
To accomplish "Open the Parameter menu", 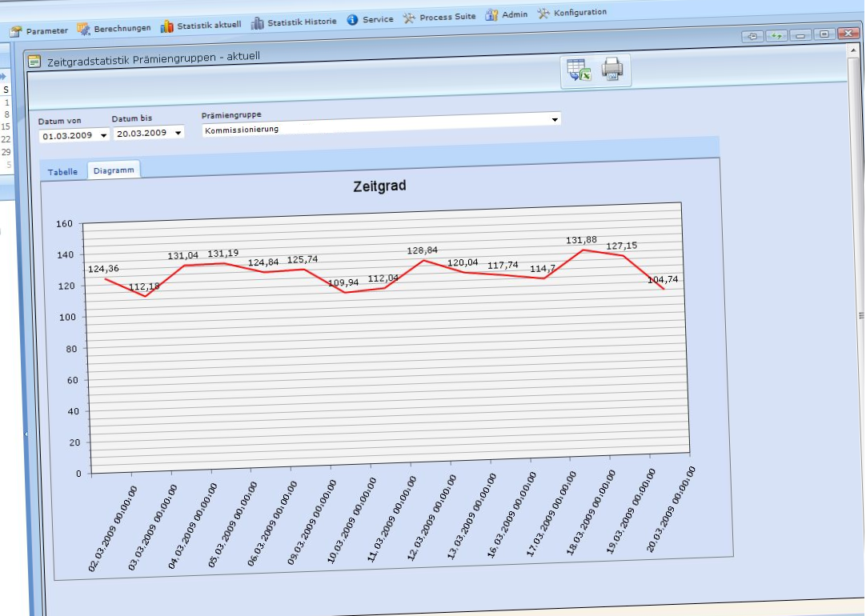I will click(x=38, y=31).
